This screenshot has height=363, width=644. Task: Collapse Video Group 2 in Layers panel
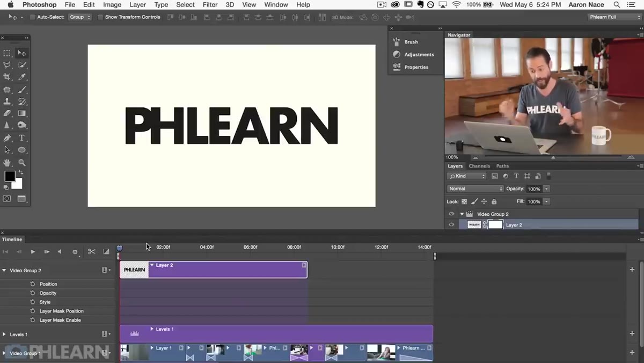point(462,214)
